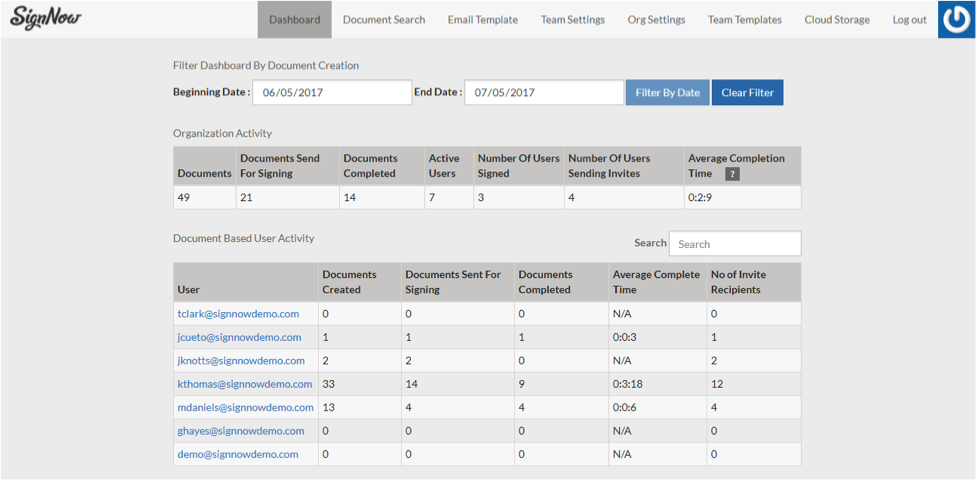Navigate to Team Settings

pos(572,19)
